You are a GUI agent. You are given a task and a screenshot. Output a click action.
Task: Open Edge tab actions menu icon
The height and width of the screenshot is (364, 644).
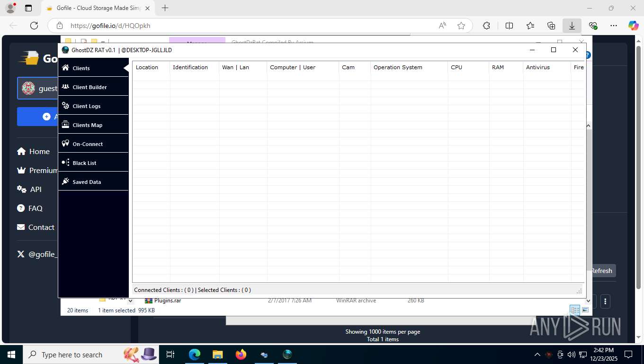pyautogui.click(x=28, y=8)
